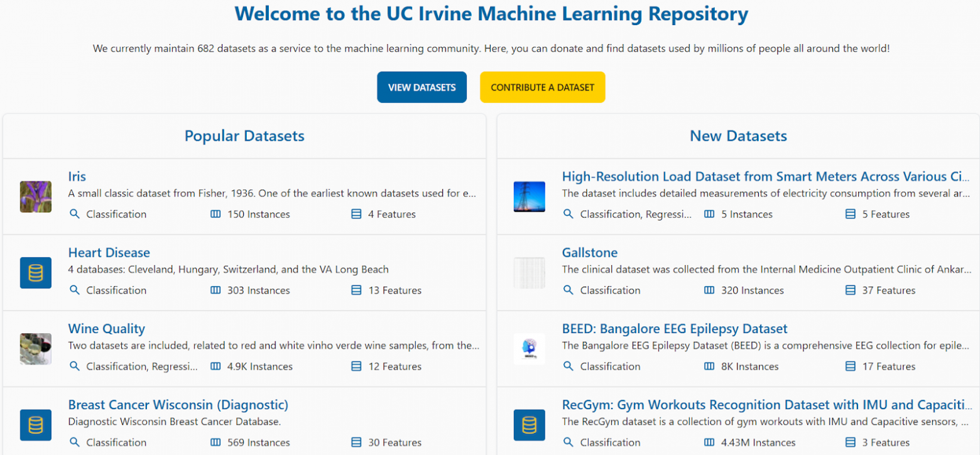980x455 pixels.
Task: Open the Iris dataset link
Action: tap(77, 177)
